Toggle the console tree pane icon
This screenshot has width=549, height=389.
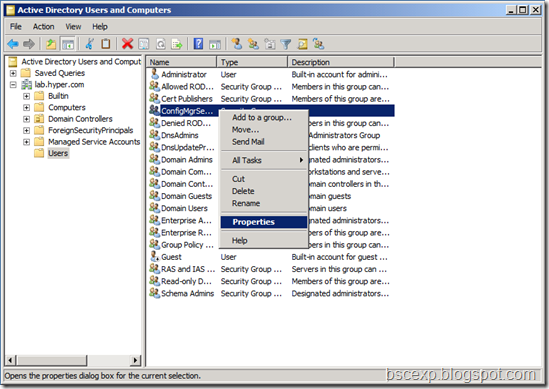coord(68,44)
